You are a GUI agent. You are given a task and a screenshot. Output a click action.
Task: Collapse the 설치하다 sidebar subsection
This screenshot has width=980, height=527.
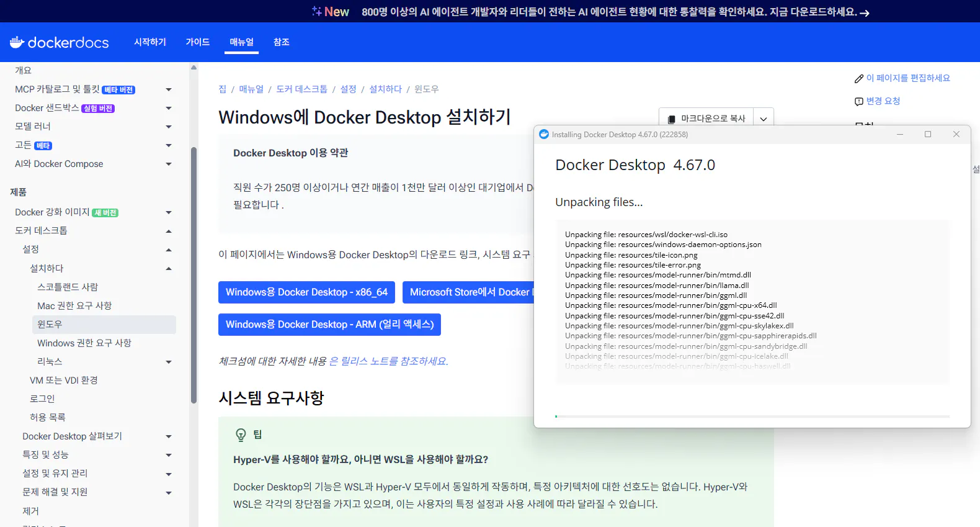(x=169, y=269)
